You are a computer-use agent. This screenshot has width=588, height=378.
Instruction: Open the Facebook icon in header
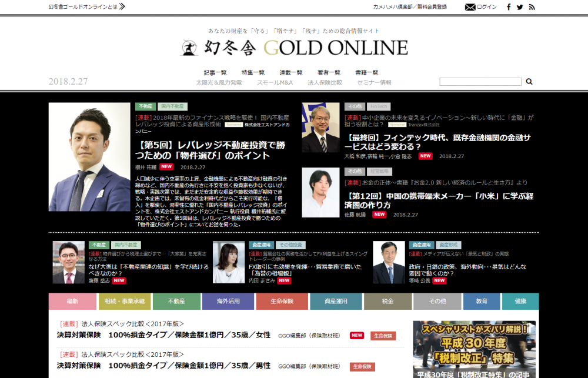coord(509,6)
